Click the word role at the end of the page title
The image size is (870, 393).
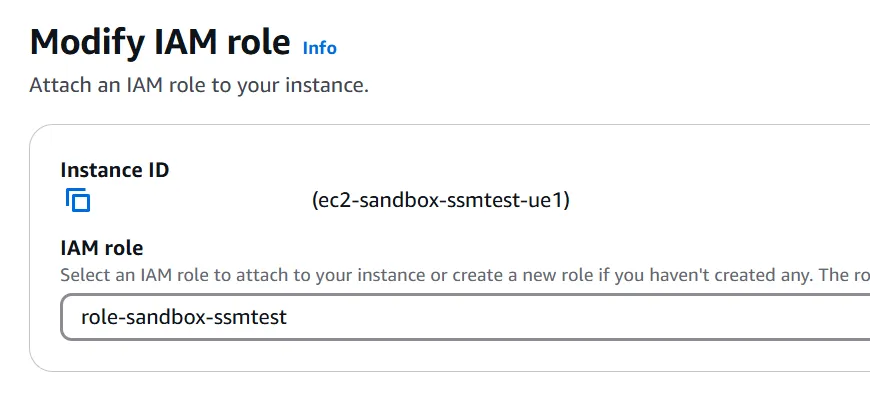pos(259,43)
